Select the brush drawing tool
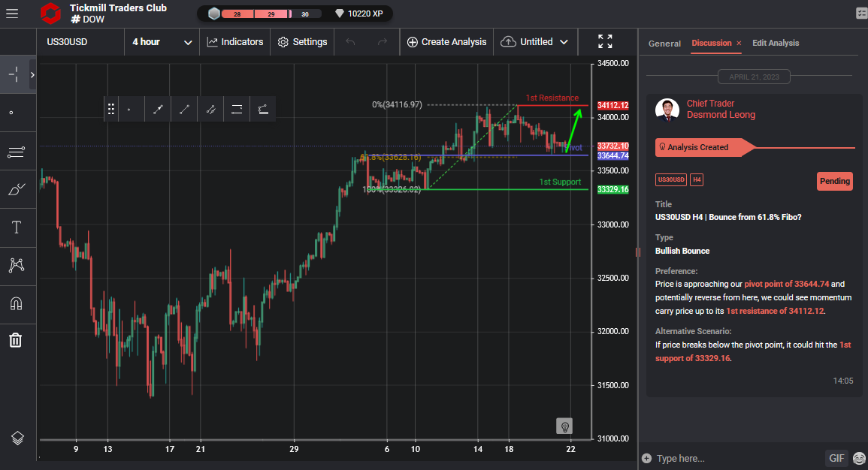Viewport: 868px width, 470px height. (x=17, y=190)
